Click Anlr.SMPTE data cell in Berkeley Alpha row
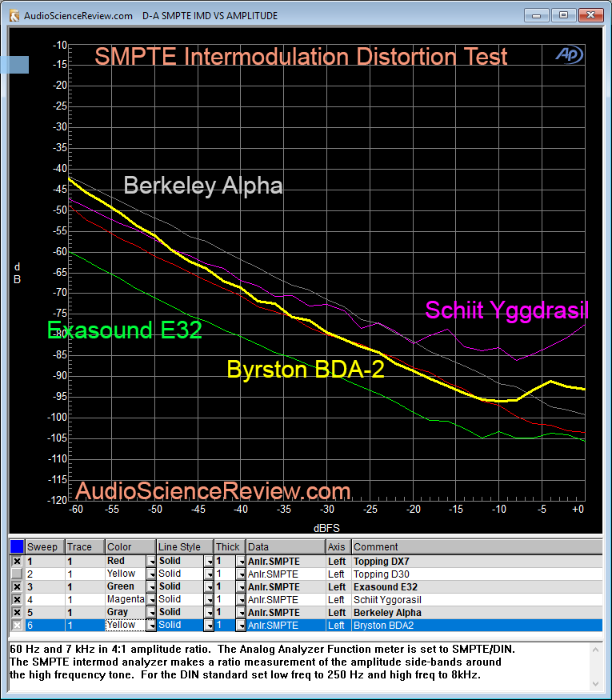Viewport: 612px width, 700px height. point(286,613)
